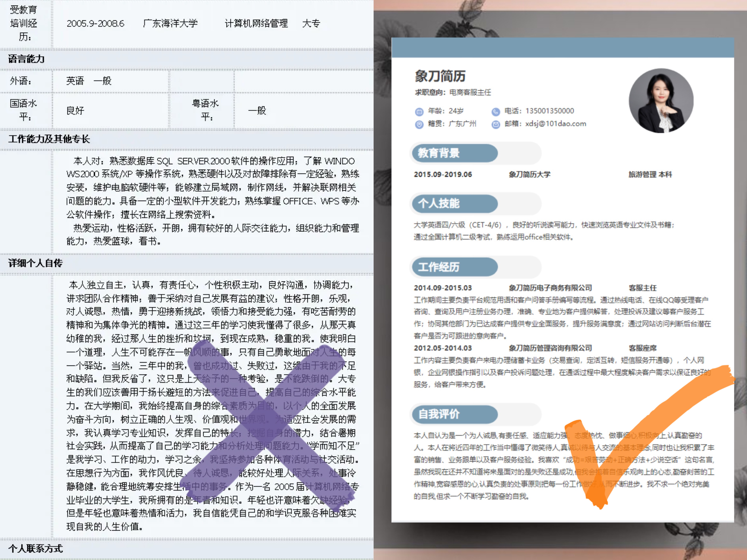Click the phone number 135001350000
The image size is (747, 560).
coord(550,111)
